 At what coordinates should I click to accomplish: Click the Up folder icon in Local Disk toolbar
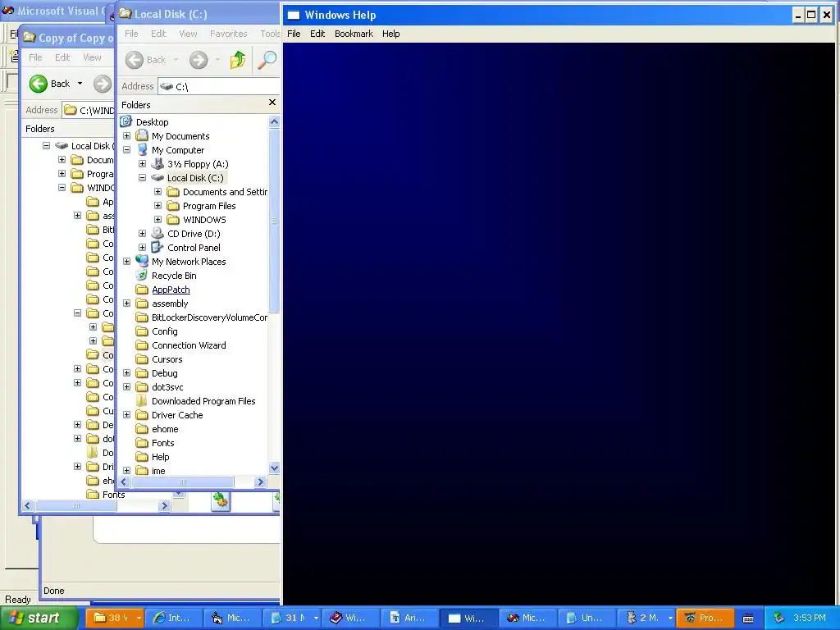238,59
